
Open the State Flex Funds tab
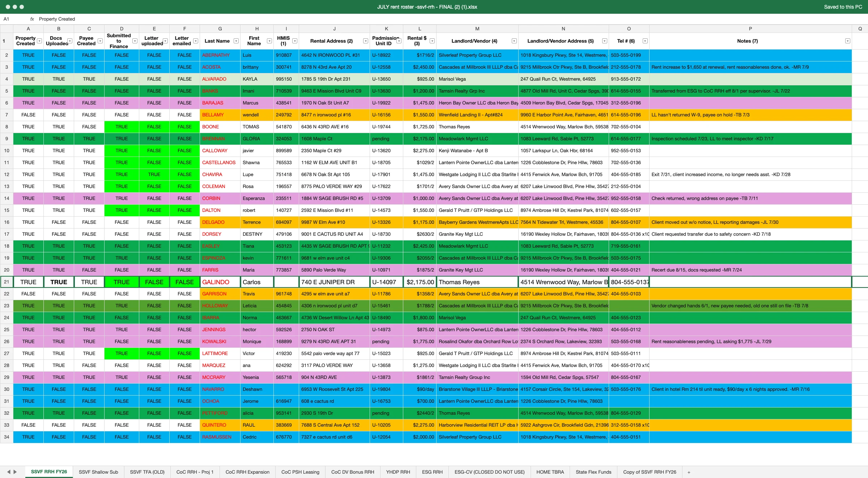pyautogui.click(x=593, y=472)
